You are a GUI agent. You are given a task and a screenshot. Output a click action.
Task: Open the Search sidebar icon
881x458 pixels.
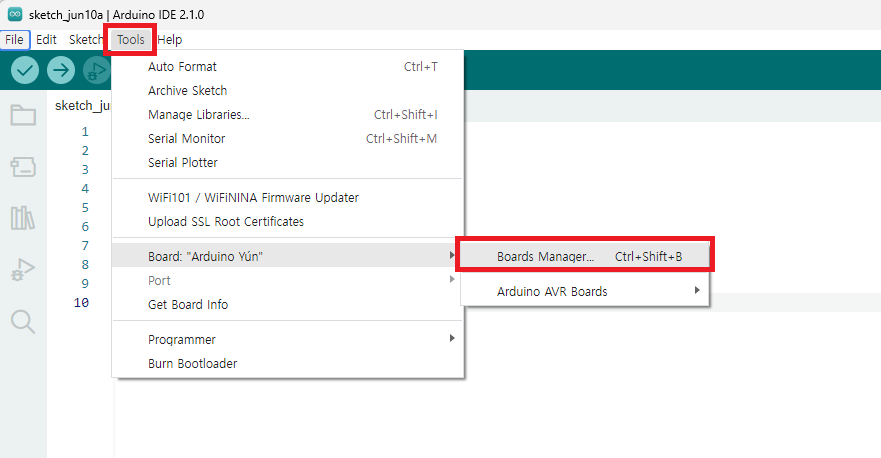(23, 321)
